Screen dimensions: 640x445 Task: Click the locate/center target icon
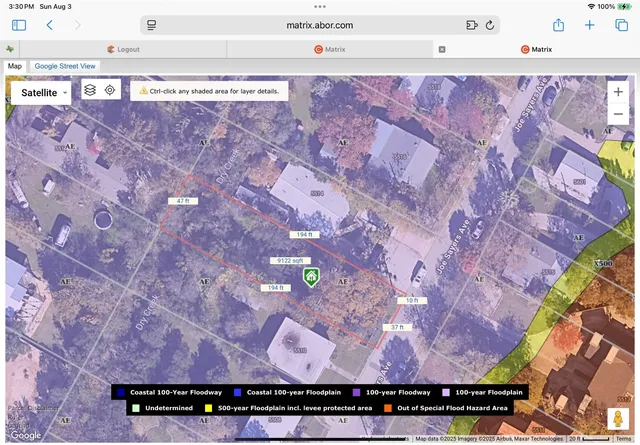110,90
